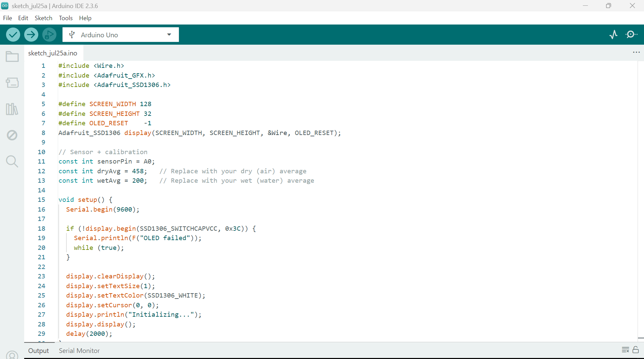Click the 'Initializing...' println line

134,315
